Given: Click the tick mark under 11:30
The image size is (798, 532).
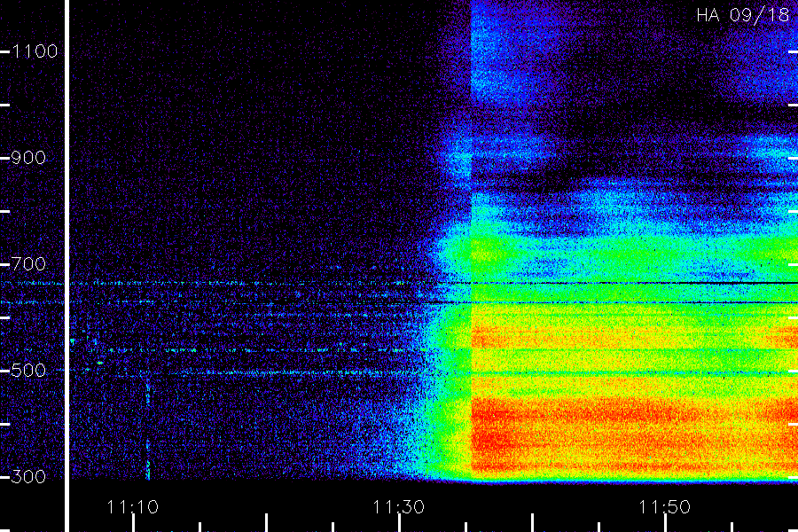Looking at the screenshot, I should tap(399, 523).
